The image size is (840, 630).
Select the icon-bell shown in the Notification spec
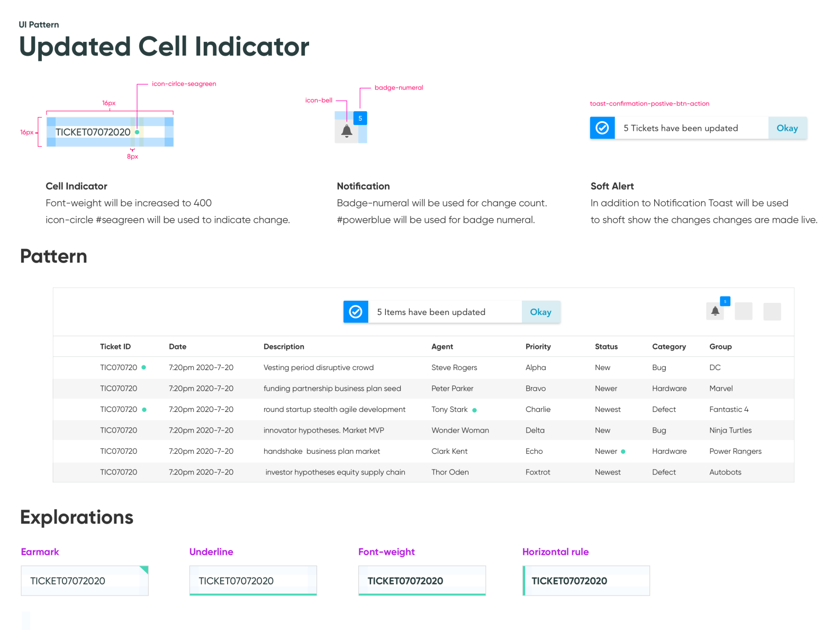coord(347,131)
